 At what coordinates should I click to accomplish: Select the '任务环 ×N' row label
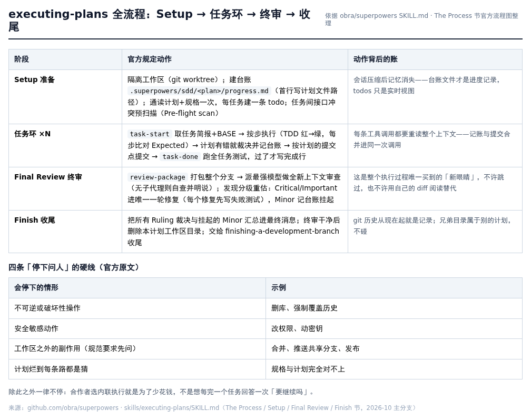(32, 134)
